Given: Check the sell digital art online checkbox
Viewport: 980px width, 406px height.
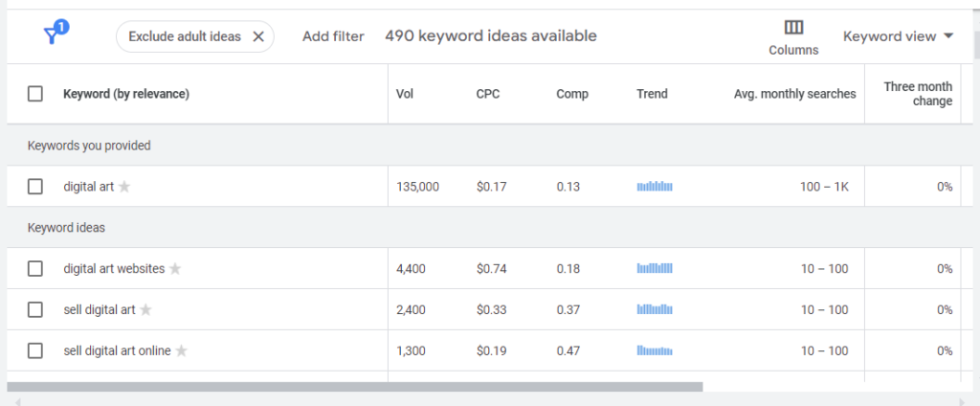Looking at the screenshot, I should tap(35, 351).
